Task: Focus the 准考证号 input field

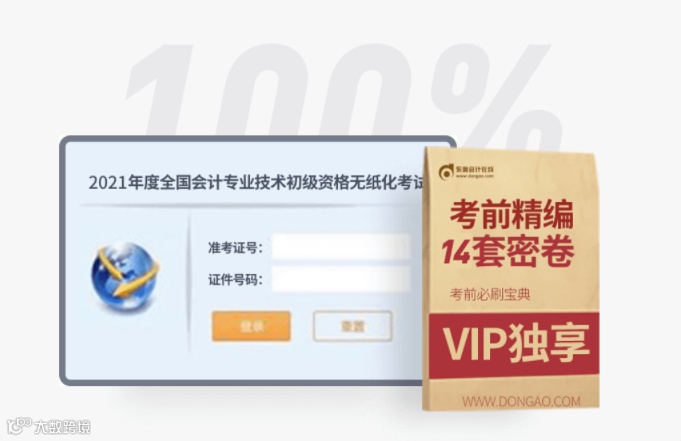Action: tap(340, 247)
